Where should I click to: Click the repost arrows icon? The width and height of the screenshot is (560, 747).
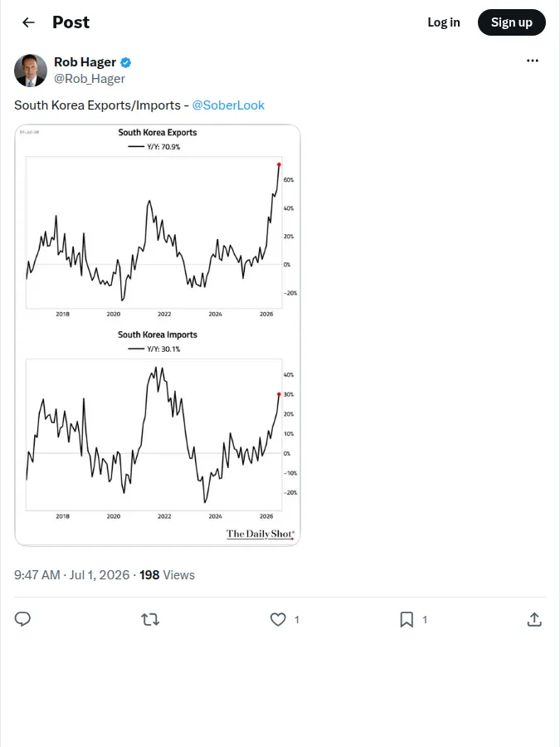(x=150, y=619)
